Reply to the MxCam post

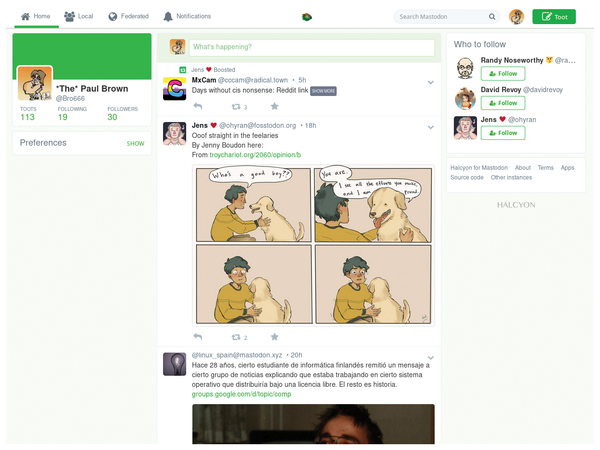[198, 106]
